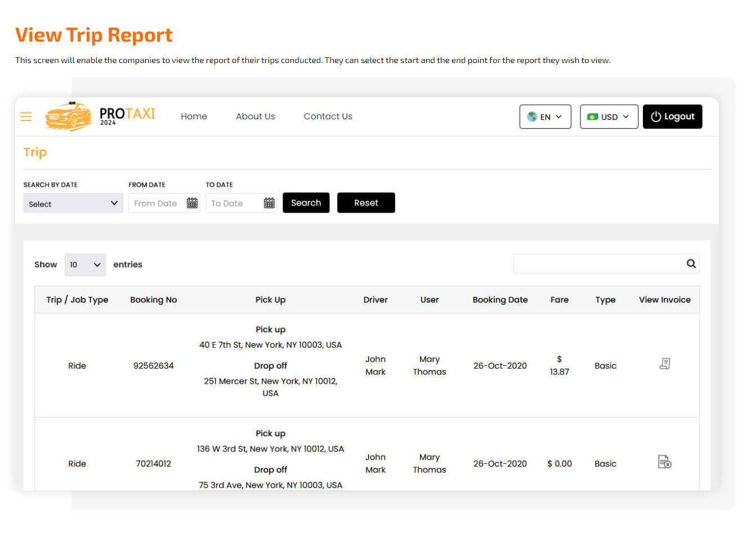The image size is (751, 560).
Task: Click address 40 E 7th St, New York
Action: pyautogui.click(x=270, y=345)
